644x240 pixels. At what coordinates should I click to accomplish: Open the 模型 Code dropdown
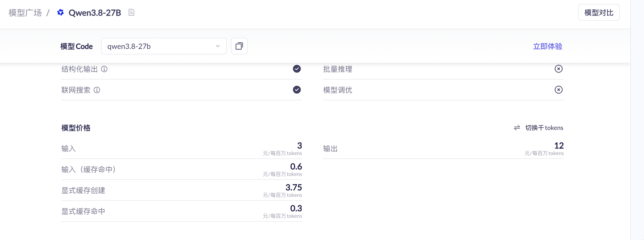tap(164, 46)
